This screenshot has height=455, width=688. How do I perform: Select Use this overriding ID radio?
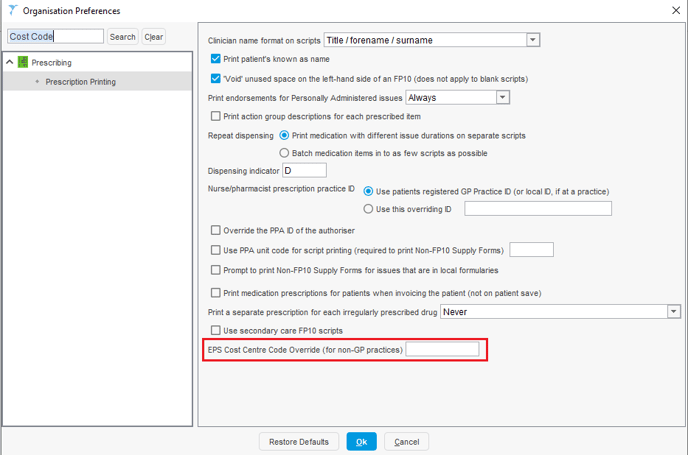[x=369, y=209]
